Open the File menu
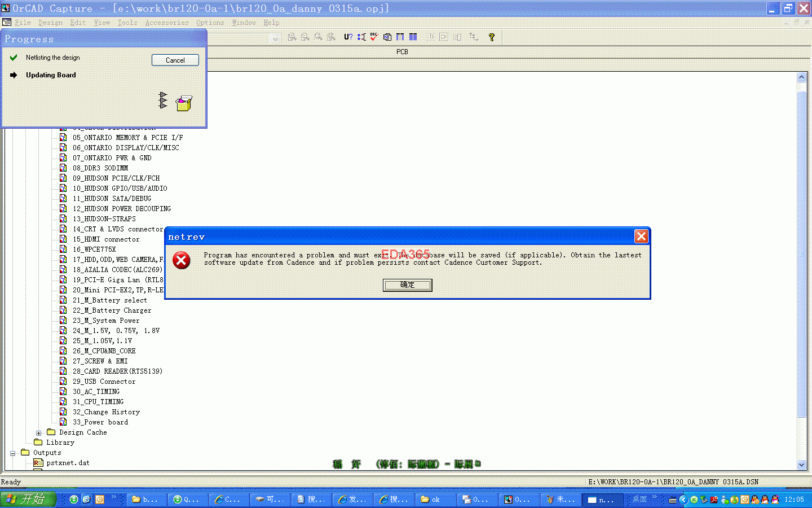The image size is (812, 508). (23, 23)
